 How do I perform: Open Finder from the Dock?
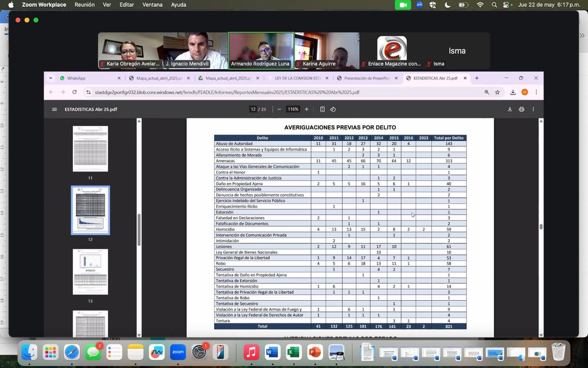(x=29, y=352)
